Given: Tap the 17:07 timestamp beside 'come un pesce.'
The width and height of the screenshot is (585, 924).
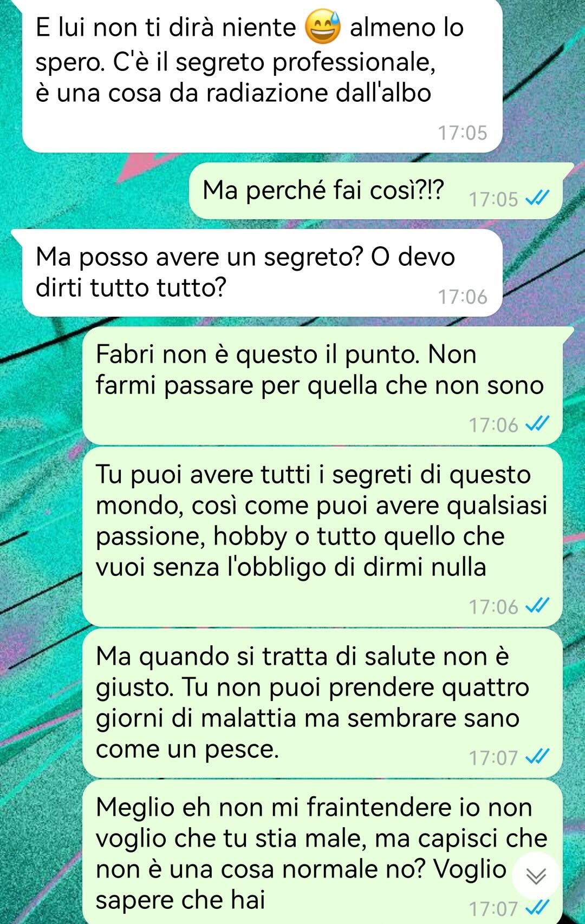Looking at the screenshot, I should click(493, 757).
